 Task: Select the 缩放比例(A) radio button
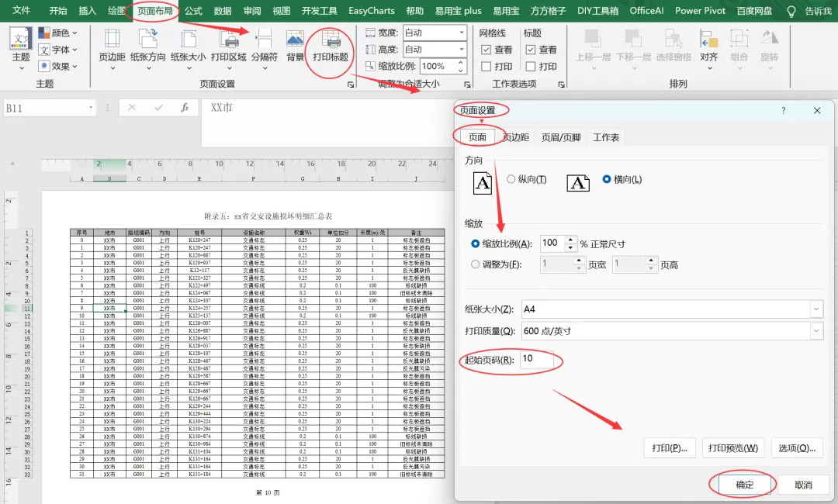pos(475,244)
